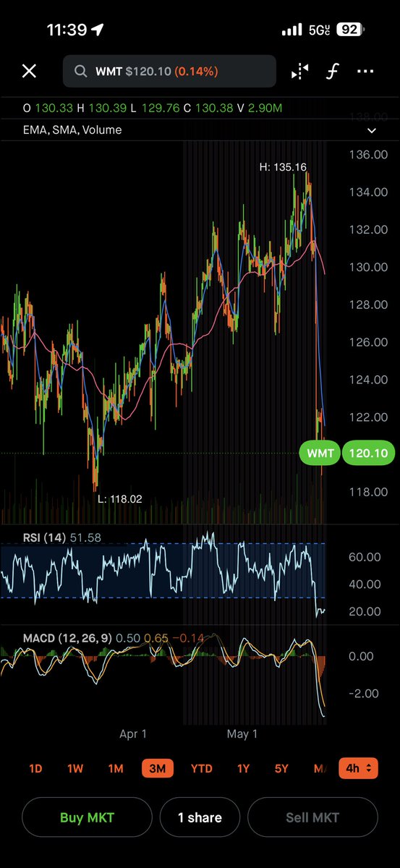The width and height of the screenshot is (400, 868).
Task: Select the 1W time range
Action: pyautogui.click(x=75, y=768)
